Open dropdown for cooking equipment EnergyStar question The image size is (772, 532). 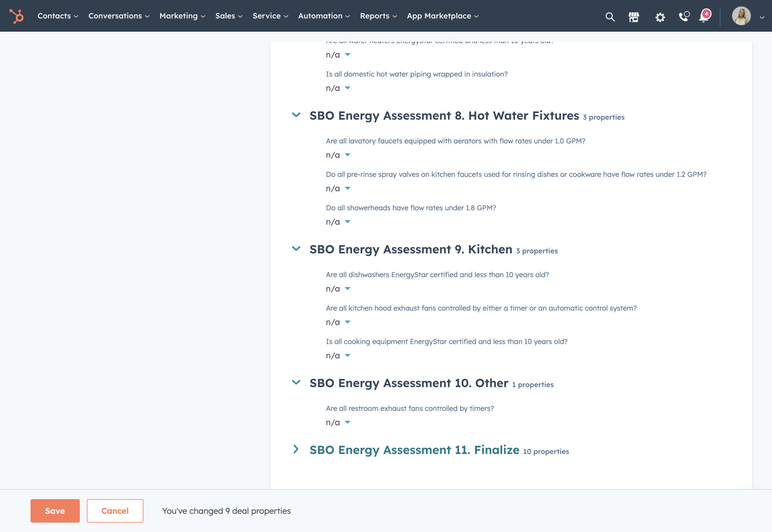[x=338, y=355]
